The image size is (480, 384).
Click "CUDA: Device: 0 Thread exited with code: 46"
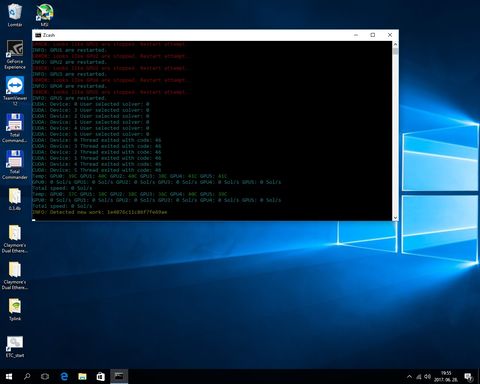point(97,140)
